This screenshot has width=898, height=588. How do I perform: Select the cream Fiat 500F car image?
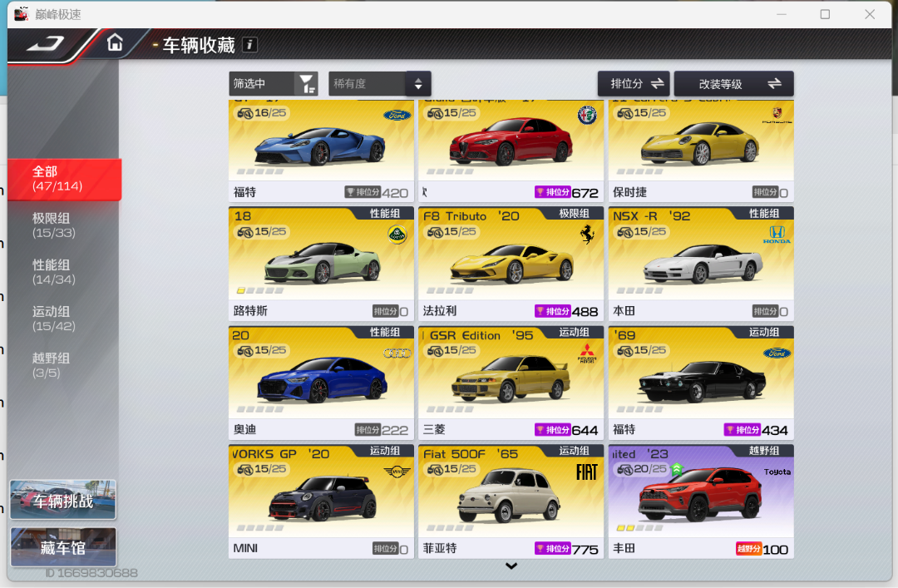pyautogui.click(x=509, y=495)
